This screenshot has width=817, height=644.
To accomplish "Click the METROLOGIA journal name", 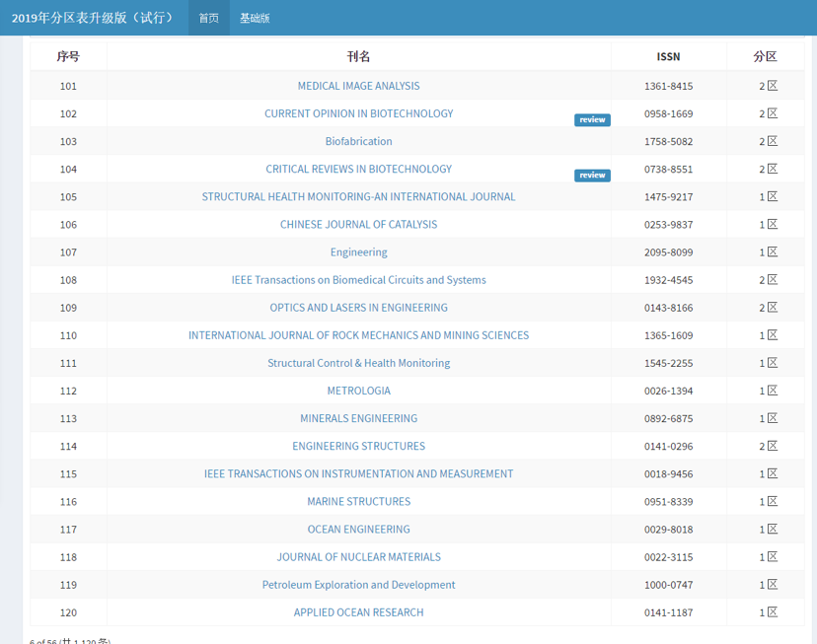I will click(358, 391).
